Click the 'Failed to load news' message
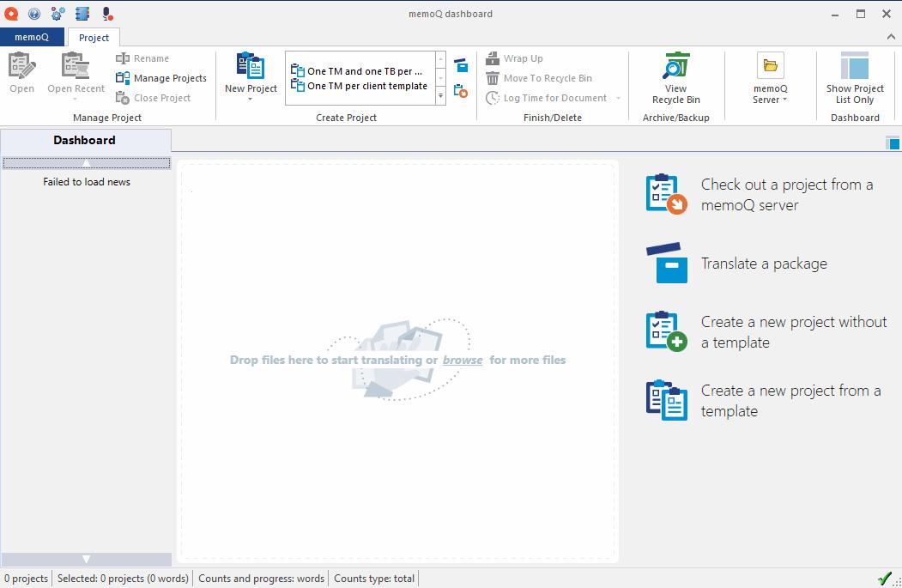Image resolution: width=902 pixels, height=588 pixels. click(87, 182)
